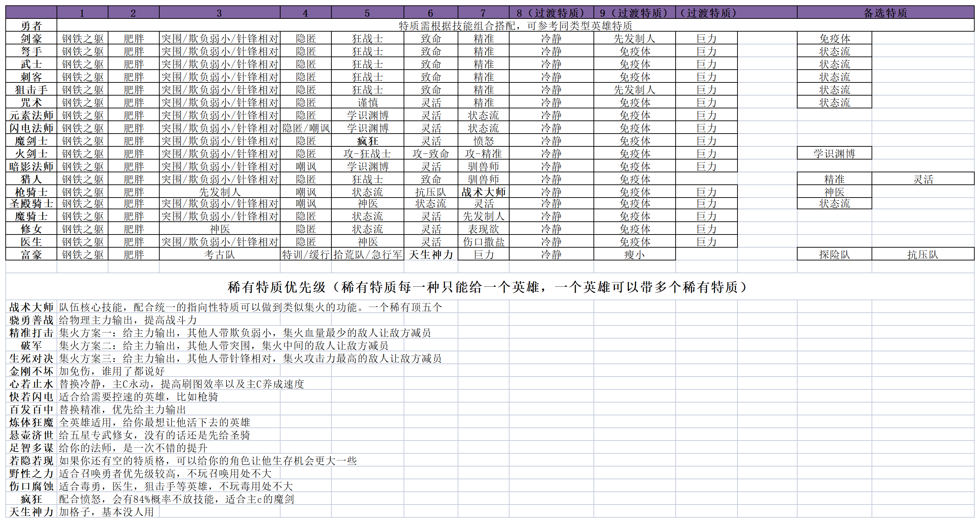The height and width of the screenshot is (523, 980).
Task: Click the 魔剑士 hero cell
Action: [x=31, y=141]
